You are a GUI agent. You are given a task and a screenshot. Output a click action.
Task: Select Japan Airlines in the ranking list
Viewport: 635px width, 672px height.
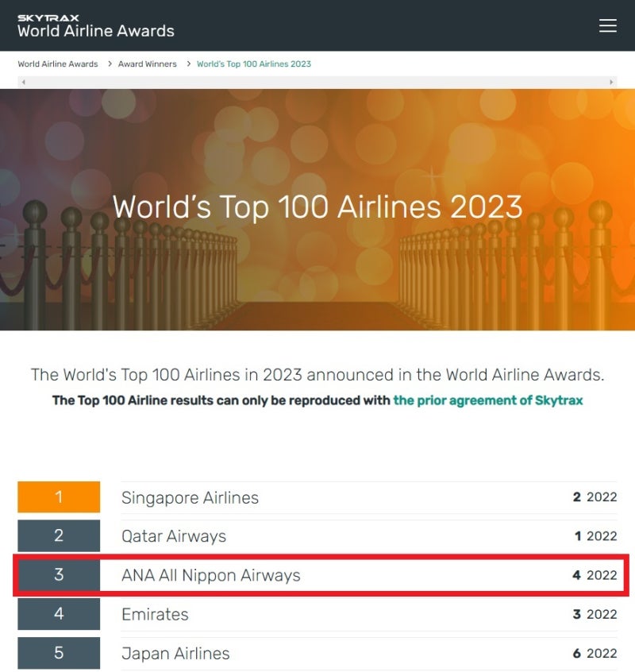coord(175,653)
